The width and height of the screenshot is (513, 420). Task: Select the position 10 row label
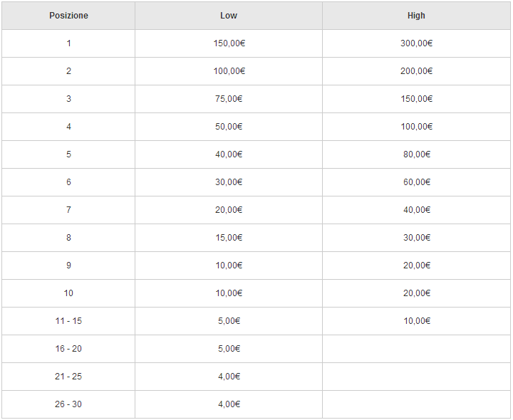tap(68, 293)
